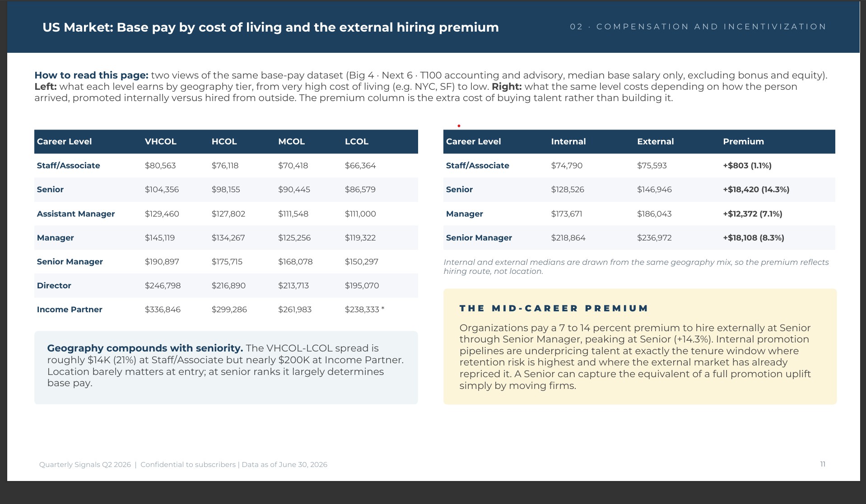
Task: Click the slide title US Market
Action: point(270,27)
